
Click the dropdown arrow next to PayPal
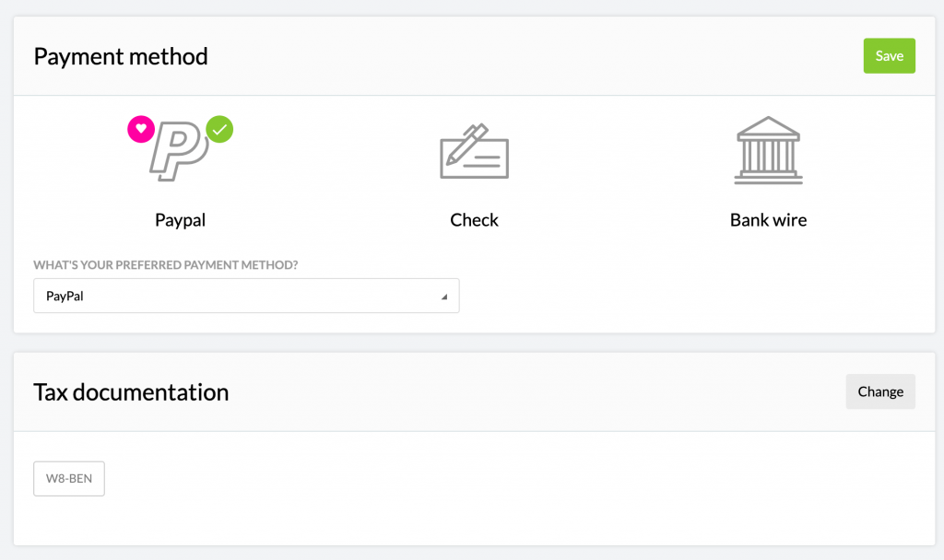tap(444, 297)
